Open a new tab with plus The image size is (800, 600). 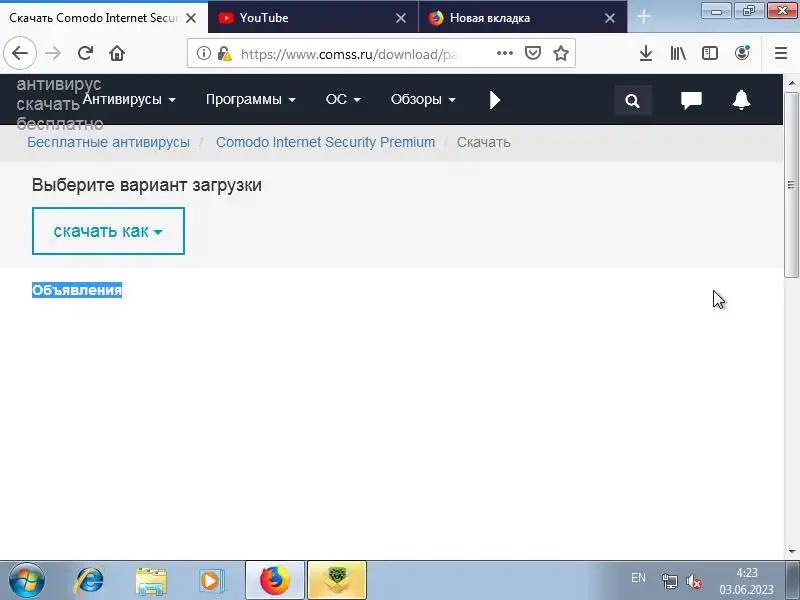pos(644,17)
